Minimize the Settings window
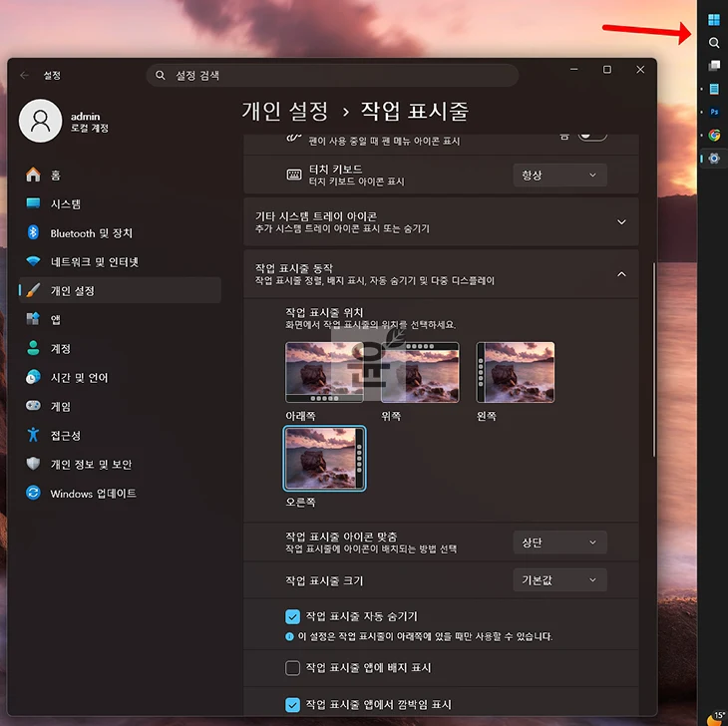The height and width of the screenshot is (726, 728). pos(573,69)
